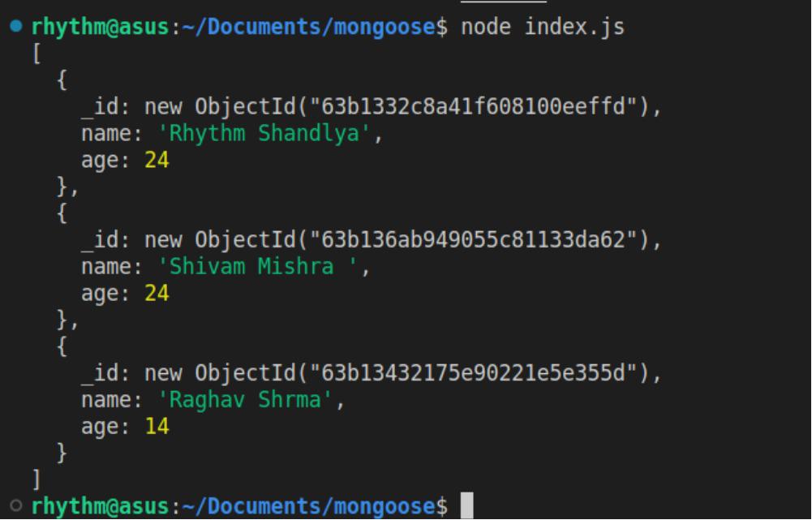Click the closing square bracket of the array
Image resolution: width=812 pixels, height=520 pixels.
(37, 479)
